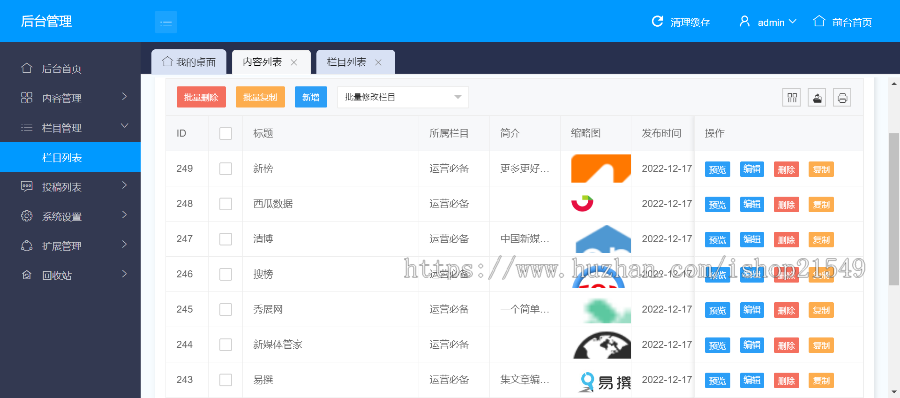Click the blue 新增 button

coord(311,97)
